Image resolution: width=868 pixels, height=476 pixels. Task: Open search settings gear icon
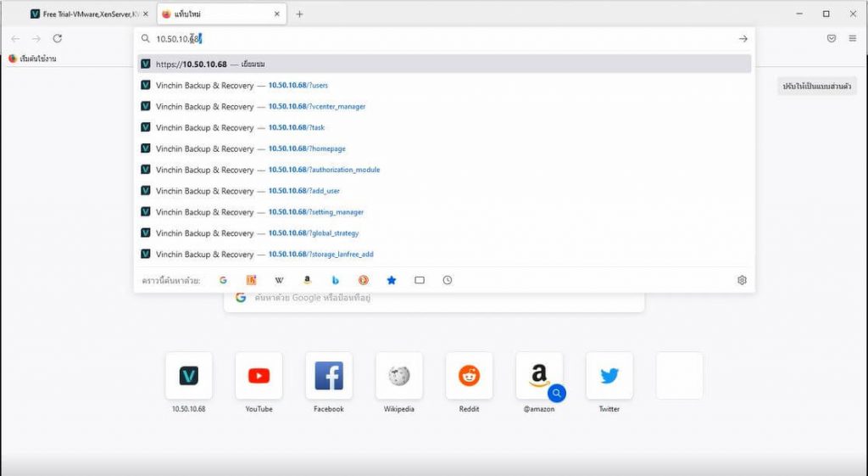click(x=742, y=280)
